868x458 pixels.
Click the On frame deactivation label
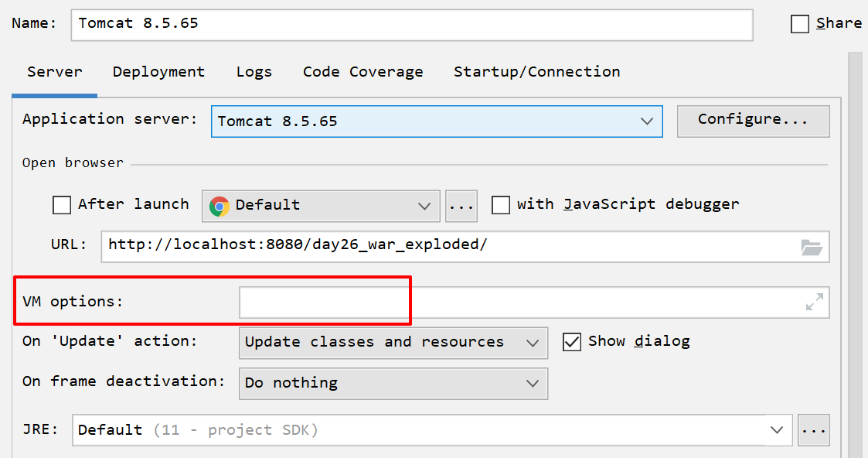[124, 381]
